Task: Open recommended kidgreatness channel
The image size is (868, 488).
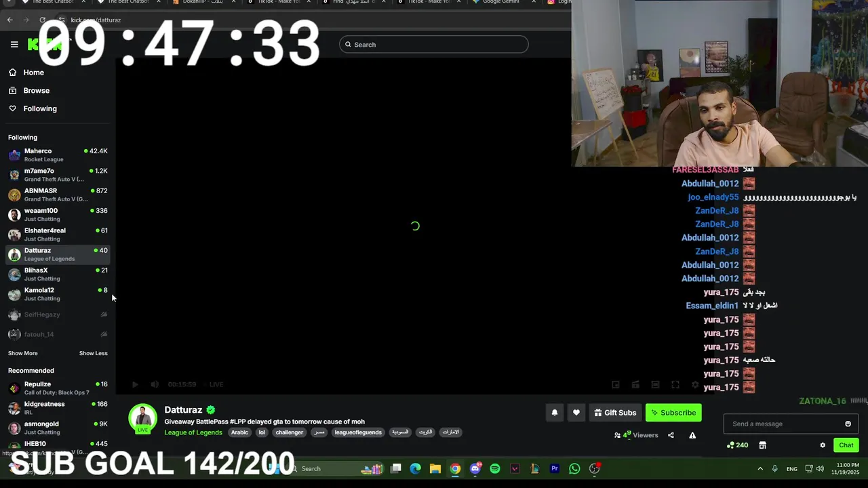Action: tap(58, 408)
